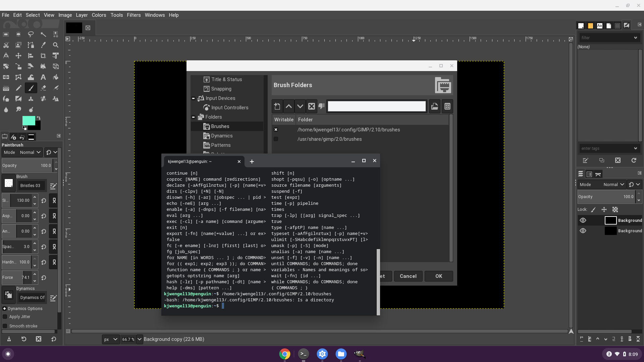Image resolution: width=644 pixels, height=362 pixels.
Task: Hide the top Background layer visibility eye
Action: pyautogui.click(x=583, y=220)
